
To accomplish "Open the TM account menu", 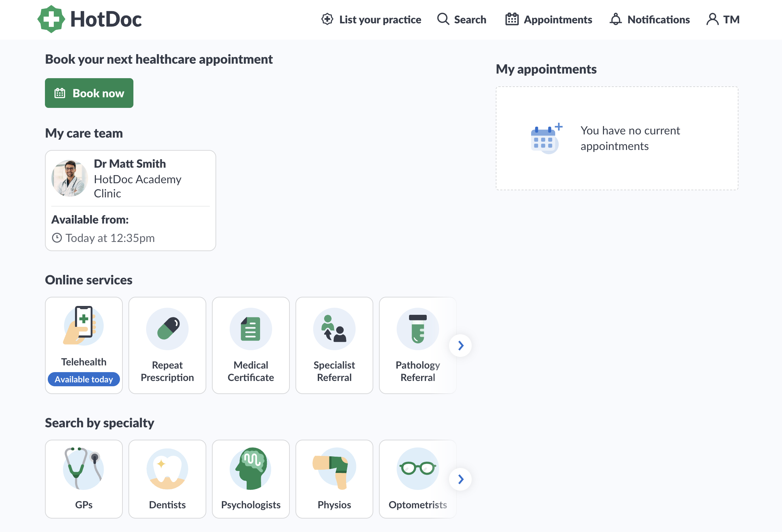I will [x=723, y=19].
